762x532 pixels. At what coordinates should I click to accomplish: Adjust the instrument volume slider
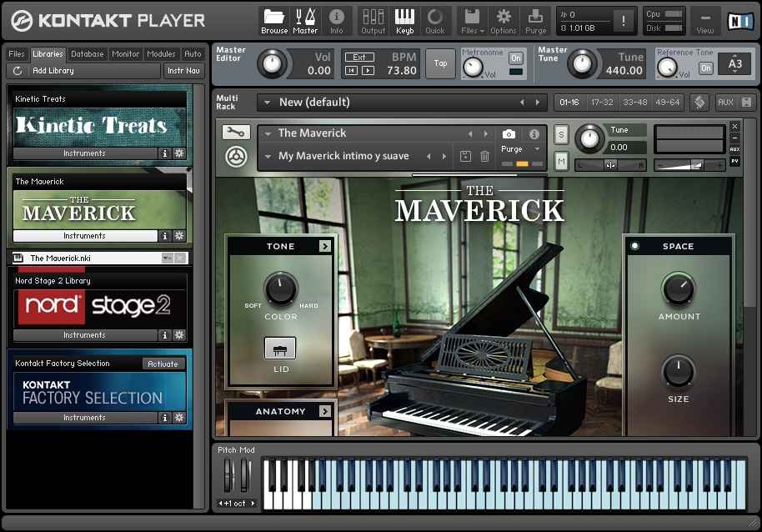(x=689, y=166)
